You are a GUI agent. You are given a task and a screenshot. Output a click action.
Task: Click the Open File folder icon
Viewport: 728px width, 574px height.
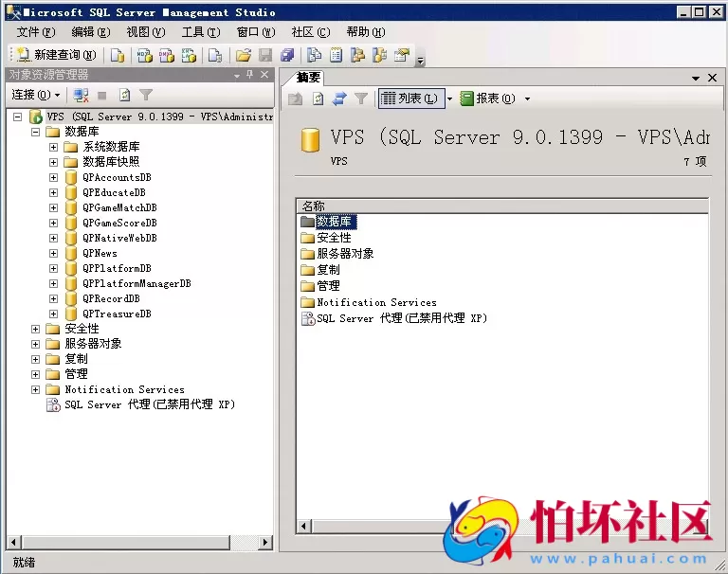[x=244, y=56]
